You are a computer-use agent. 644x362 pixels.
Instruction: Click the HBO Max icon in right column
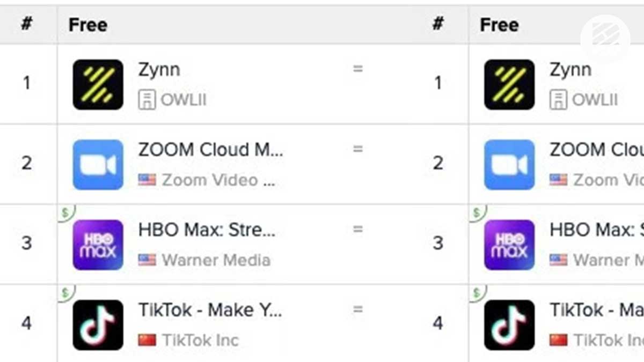tap(509, 245)
